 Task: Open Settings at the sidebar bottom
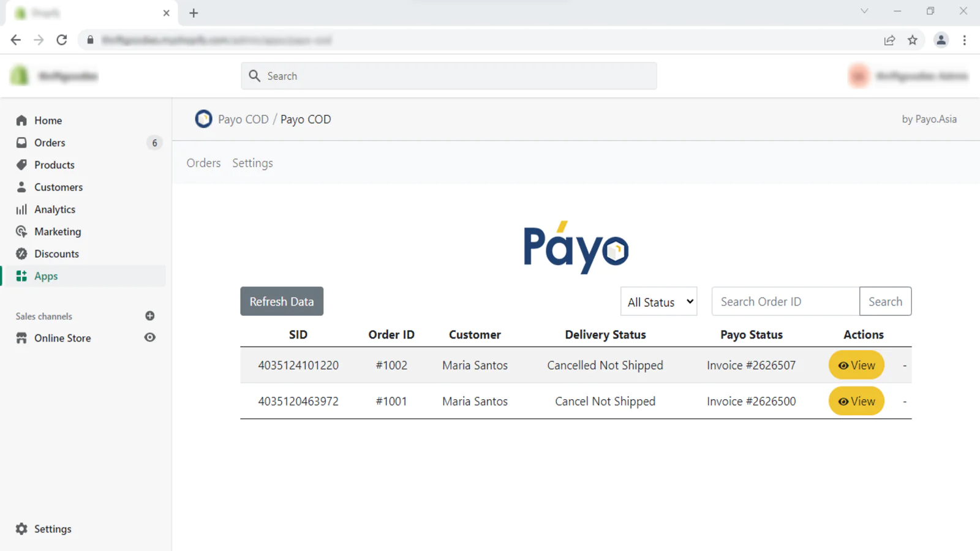pos(53,529)
